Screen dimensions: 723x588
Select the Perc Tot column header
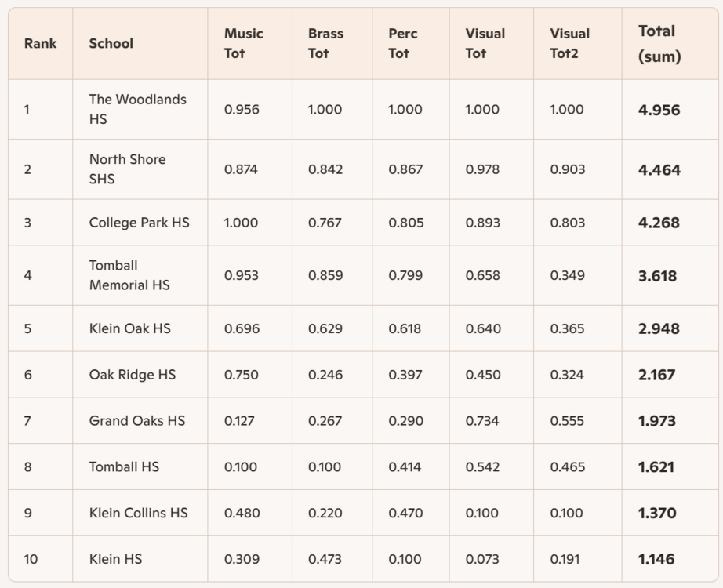403,44
